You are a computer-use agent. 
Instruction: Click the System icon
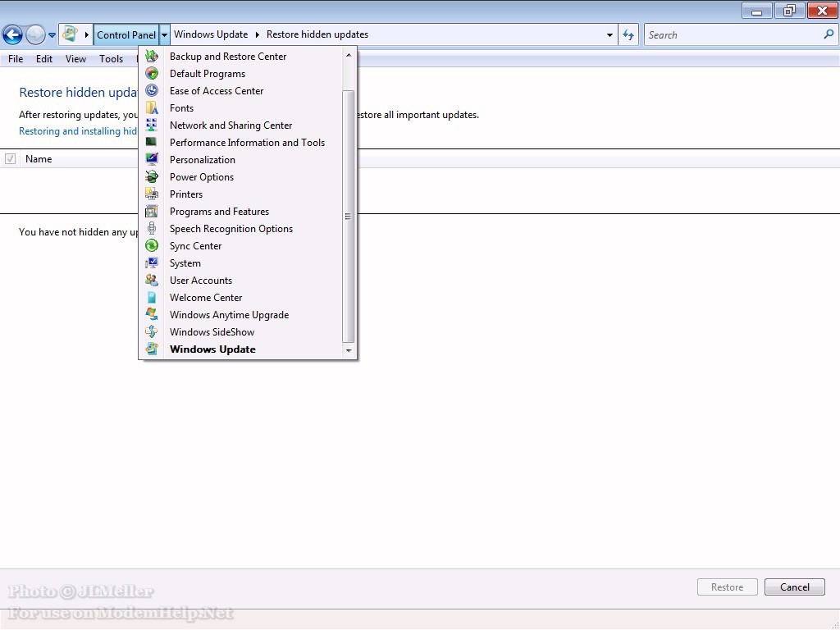(152, 262)
